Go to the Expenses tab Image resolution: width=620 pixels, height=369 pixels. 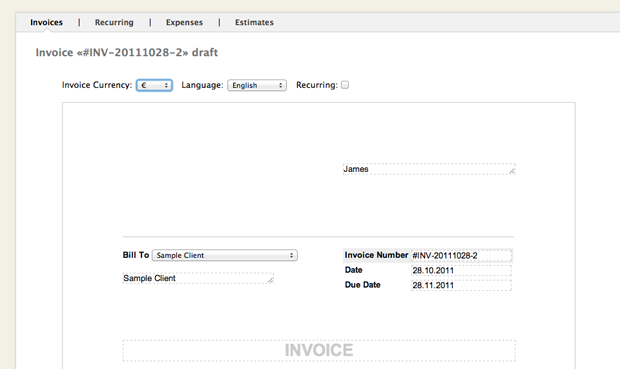(x=184, y=23)
